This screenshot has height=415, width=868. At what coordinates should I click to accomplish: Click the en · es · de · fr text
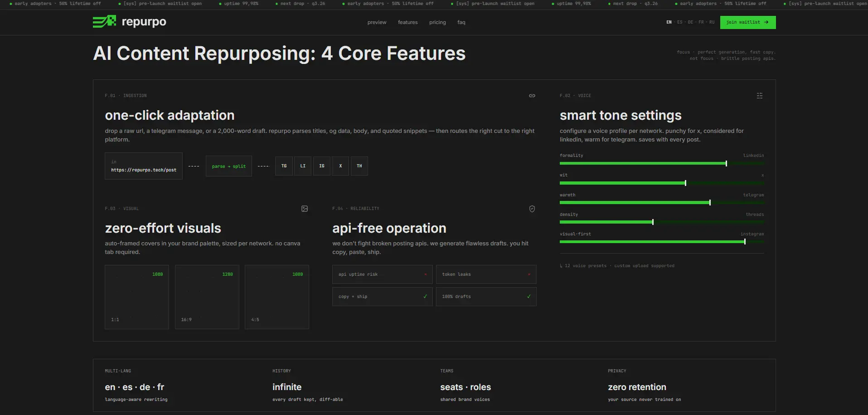point(135,387)
